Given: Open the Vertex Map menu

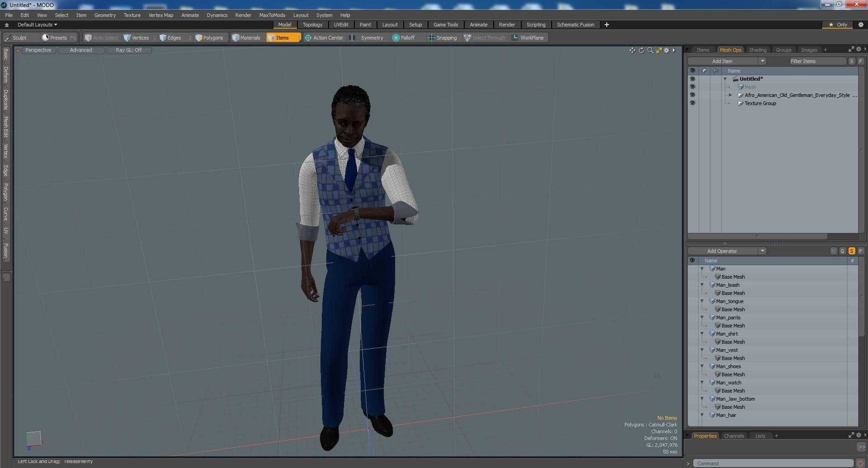Looking at the screenshot, I should coord(161,15).
